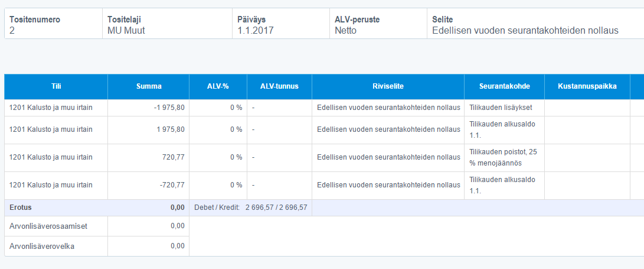Image resolution: width=644 pixels, height=269 pixels.
Task: Select the ALV-tunnus column header
Action: coord(279,86)
